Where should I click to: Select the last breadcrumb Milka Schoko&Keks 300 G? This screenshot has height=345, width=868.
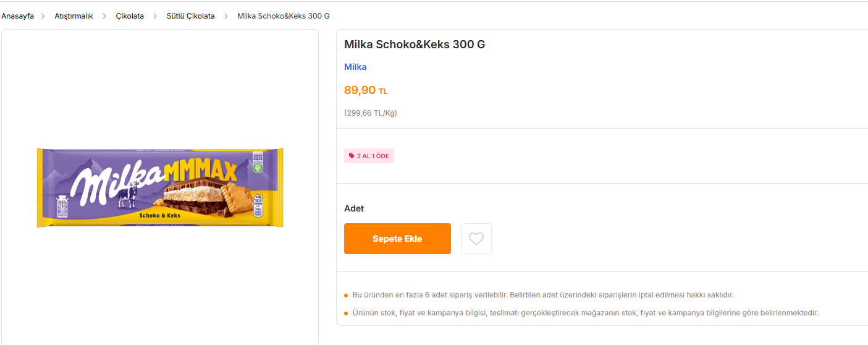284,16
